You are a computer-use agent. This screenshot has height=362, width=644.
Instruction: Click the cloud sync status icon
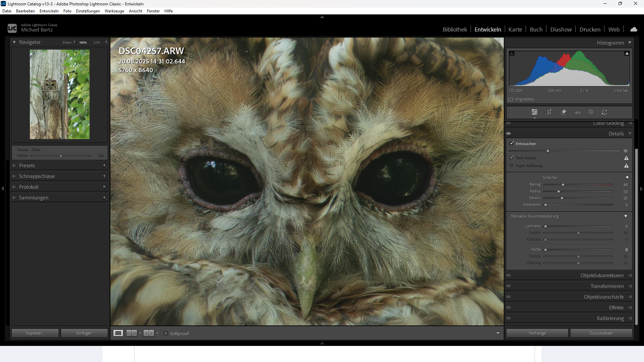634,29
